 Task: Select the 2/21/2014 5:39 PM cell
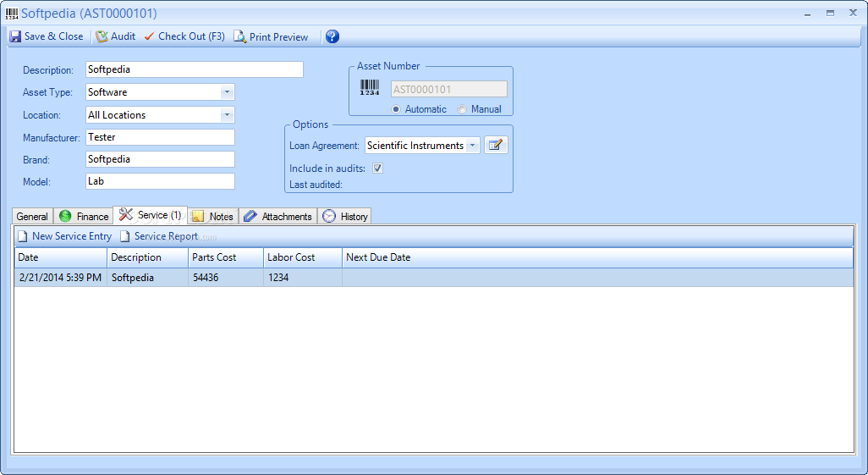coord(61,278)
